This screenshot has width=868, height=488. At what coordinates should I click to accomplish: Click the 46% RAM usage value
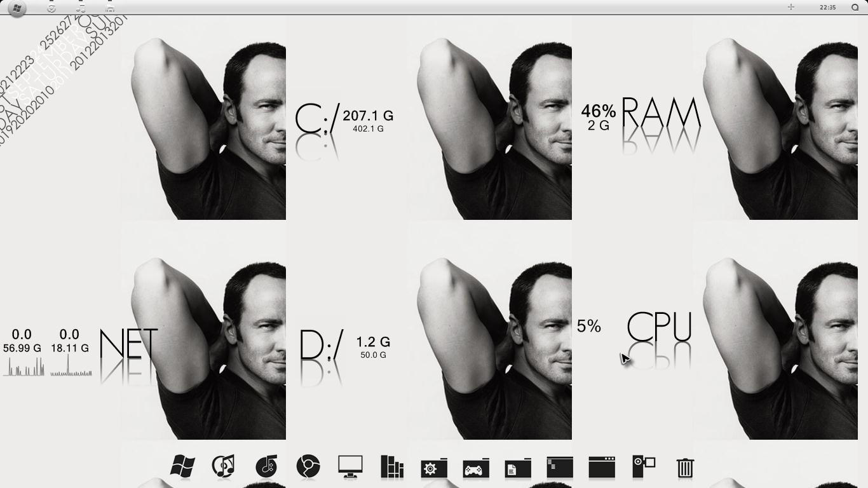click(599, 112)
